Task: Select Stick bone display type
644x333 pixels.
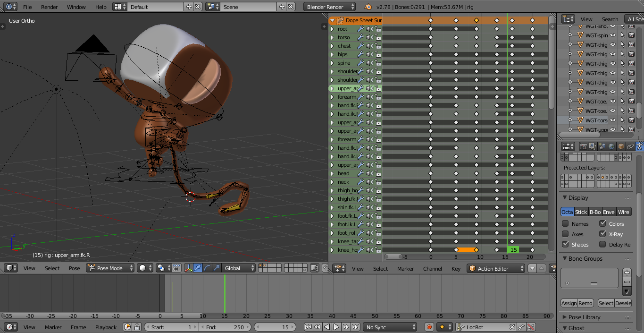Action: [x=581, y=212]
